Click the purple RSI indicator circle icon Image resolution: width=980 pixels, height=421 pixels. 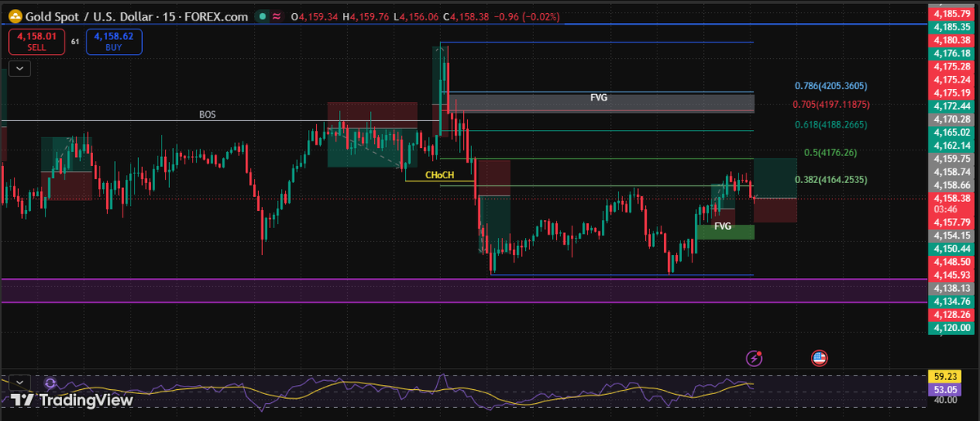coord(51,382)
